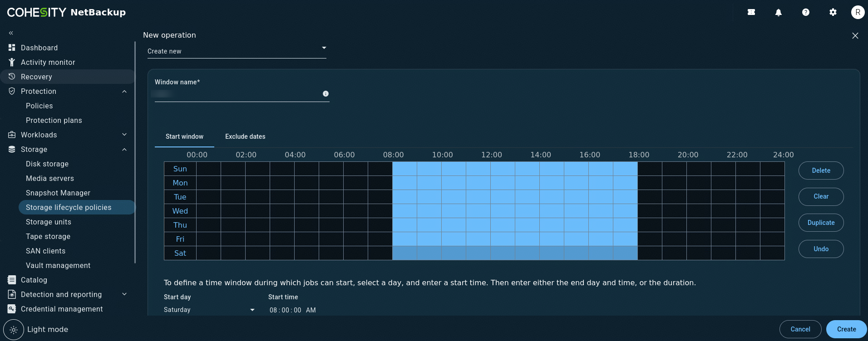The width and height of the screenshot is (868, 341).
Task: Close the New operation panel
Action: click(x=855, y=35)
